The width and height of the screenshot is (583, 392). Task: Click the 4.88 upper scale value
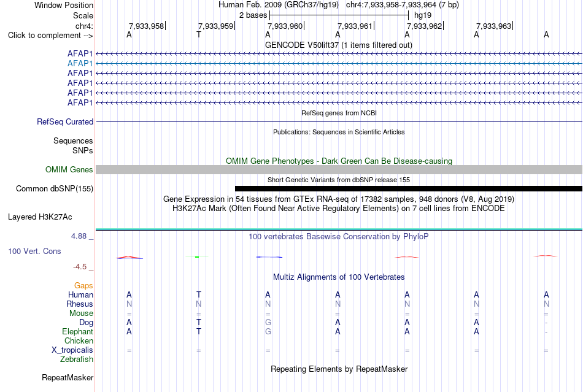click(x=79, y=236)
